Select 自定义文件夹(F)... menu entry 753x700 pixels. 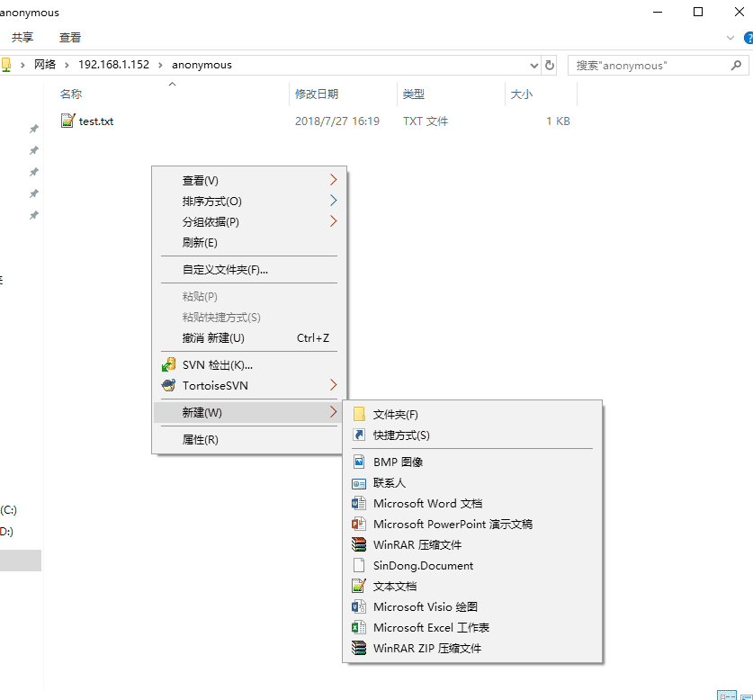click(x=249, y=270)
